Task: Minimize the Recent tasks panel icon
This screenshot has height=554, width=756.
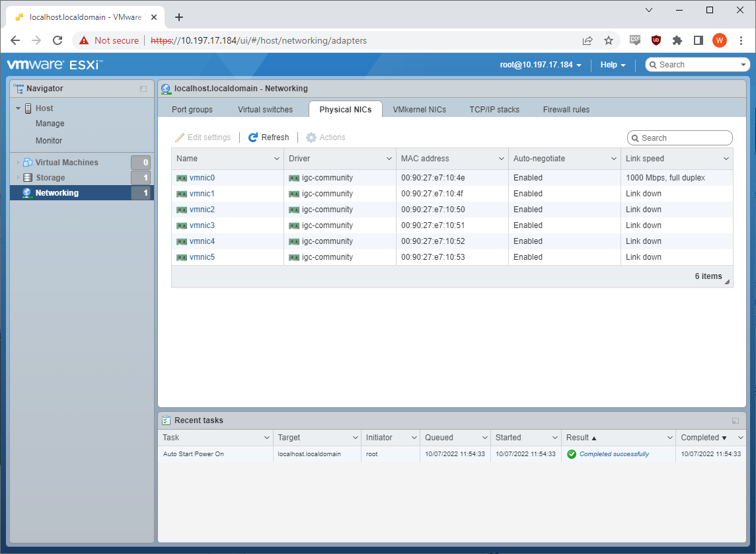Action: pyautogui.click(x=736, y=420)
